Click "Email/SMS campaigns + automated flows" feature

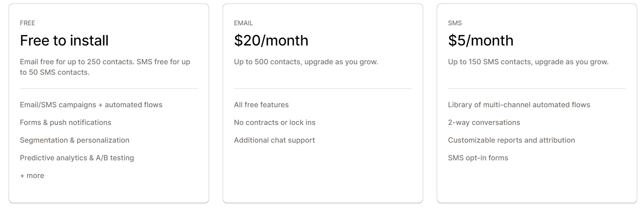pos(91,105)
